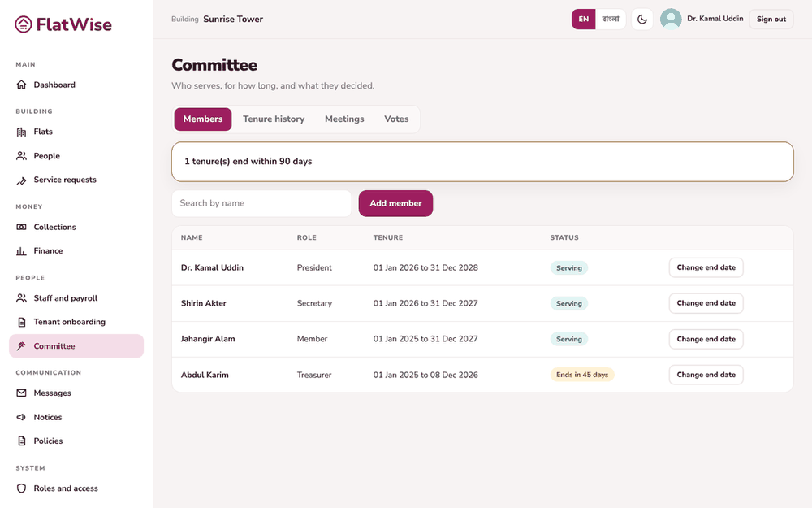812x508 pixels.
Task: Toggle dark mode with the moon icon
Action: click(642, 20)
